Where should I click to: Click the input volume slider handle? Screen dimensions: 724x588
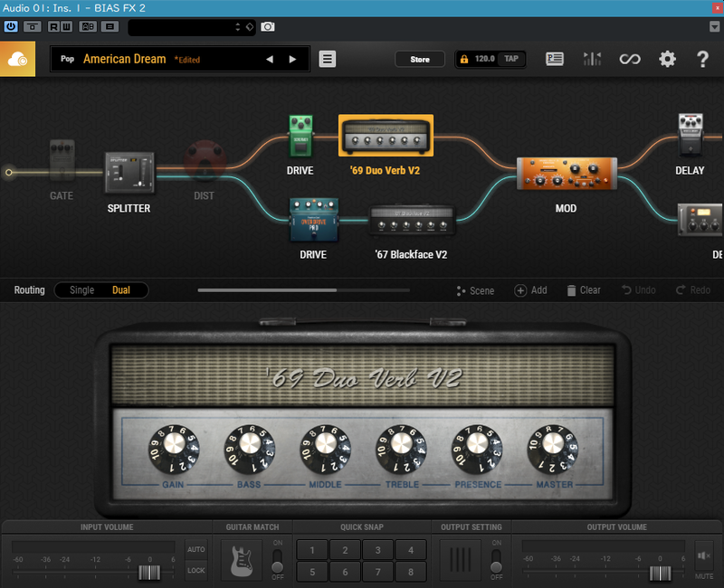(149, 573)
